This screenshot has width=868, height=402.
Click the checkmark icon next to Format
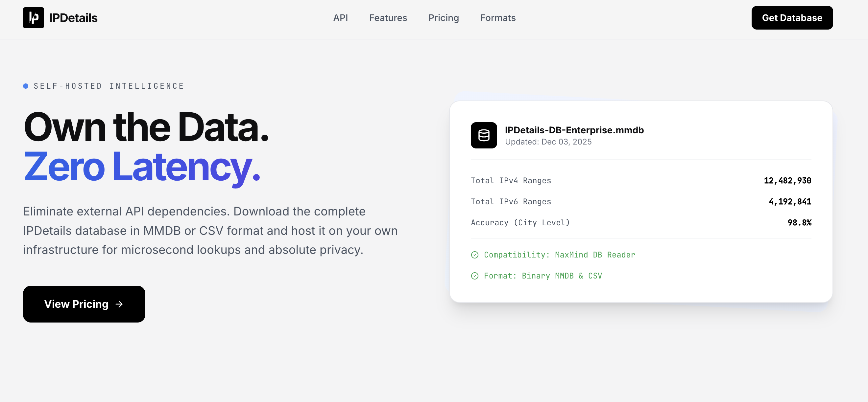(474, 276)
